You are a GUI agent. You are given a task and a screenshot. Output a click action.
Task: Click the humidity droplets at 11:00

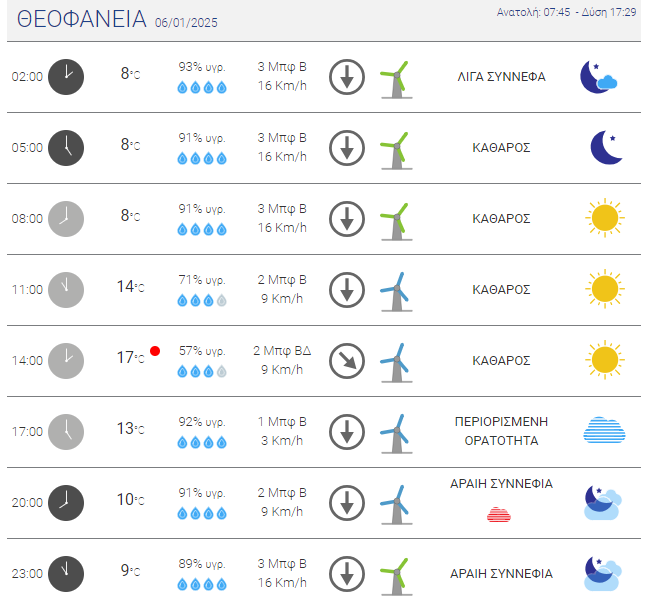202,300
